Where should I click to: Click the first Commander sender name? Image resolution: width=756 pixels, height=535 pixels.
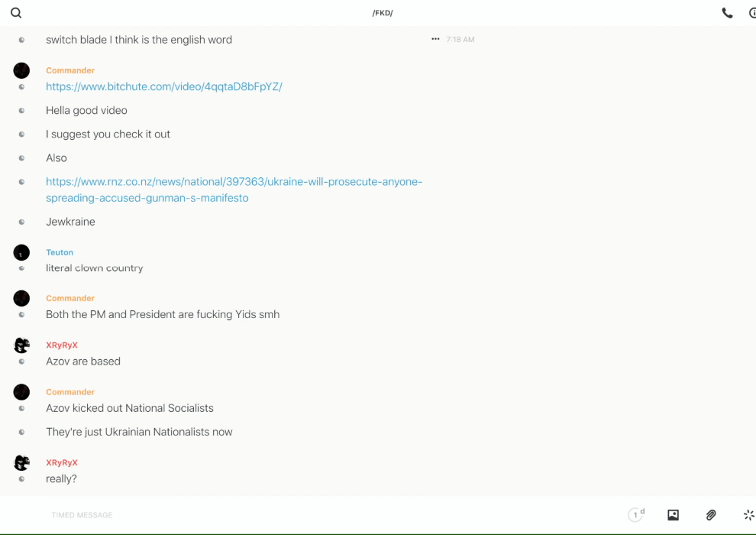[70, 70]
